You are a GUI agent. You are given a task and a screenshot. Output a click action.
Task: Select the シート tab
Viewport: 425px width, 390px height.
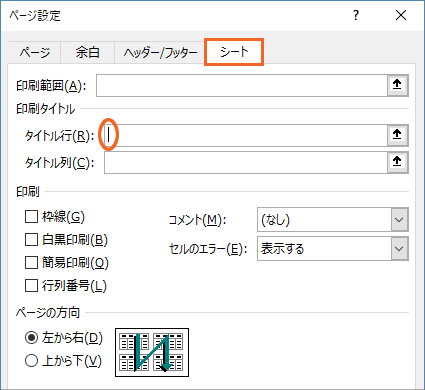point(234,52)
